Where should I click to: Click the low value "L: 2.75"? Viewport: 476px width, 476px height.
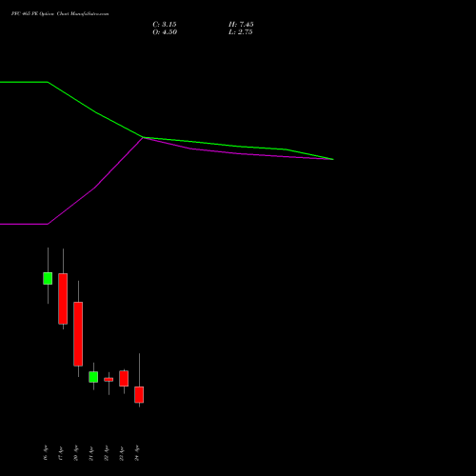coord(241,32)
